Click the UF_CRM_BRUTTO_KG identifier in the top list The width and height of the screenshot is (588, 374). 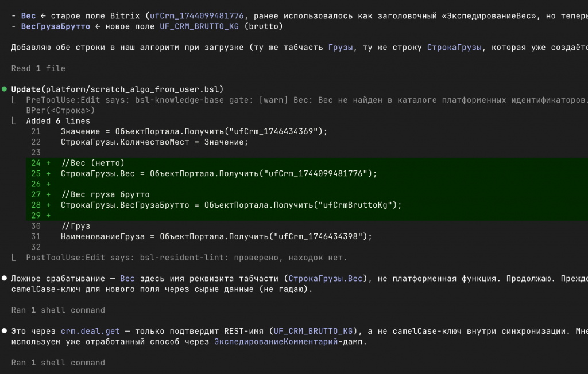coord(199,26)
